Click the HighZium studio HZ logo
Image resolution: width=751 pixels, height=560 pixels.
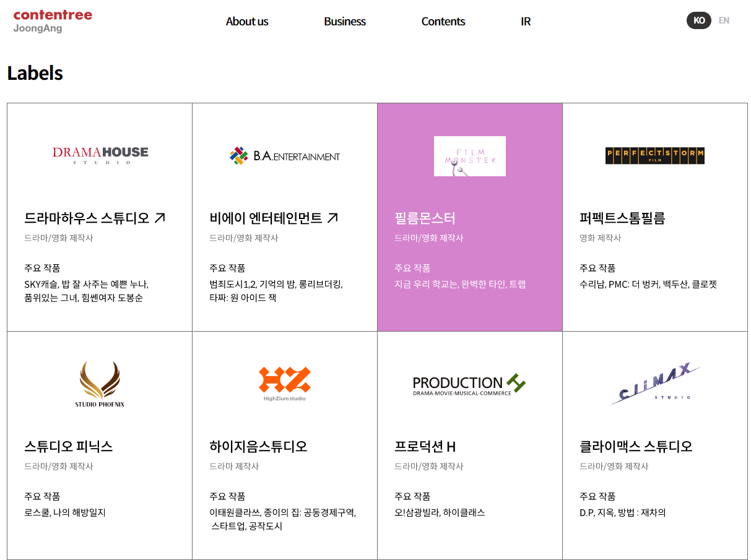pyautogui.click(x=285, y=384)
